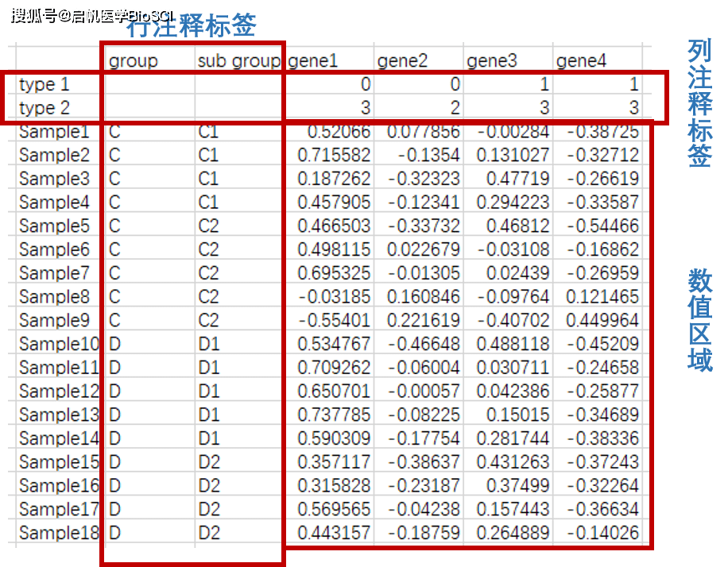Select cell with value -0.1354
This screenshot has width=728, height=567.
point(429,155)
